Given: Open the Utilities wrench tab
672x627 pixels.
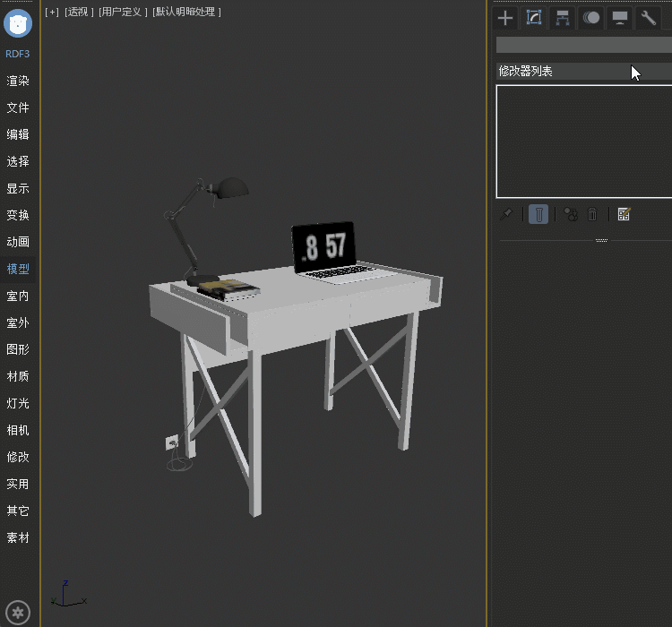Looking at the screenshot, I should point(648,18).
